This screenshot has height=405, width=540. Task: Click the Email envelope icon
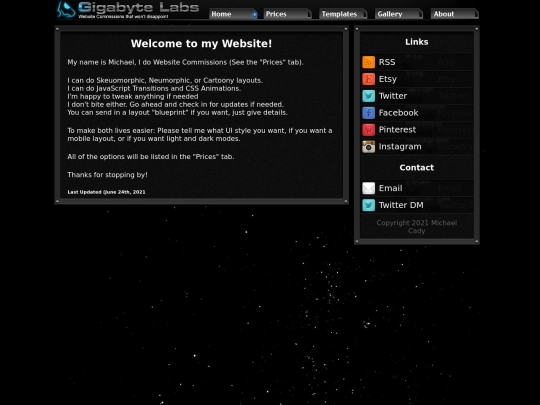point(368,188)
